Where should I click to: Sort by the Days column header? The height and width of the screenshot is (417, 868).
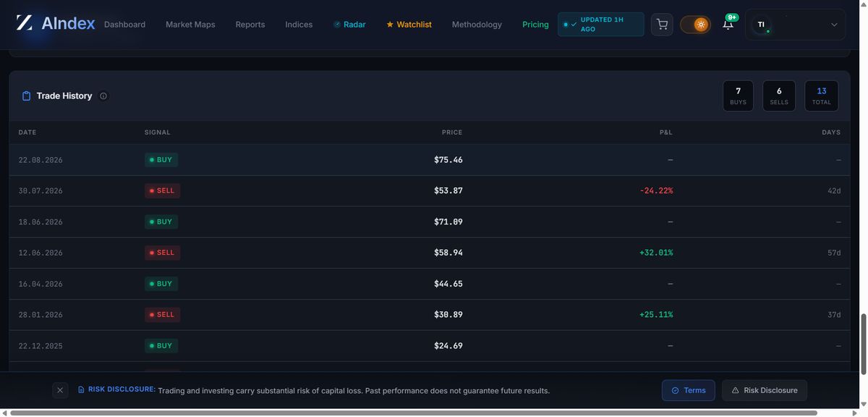coord(831,132)
